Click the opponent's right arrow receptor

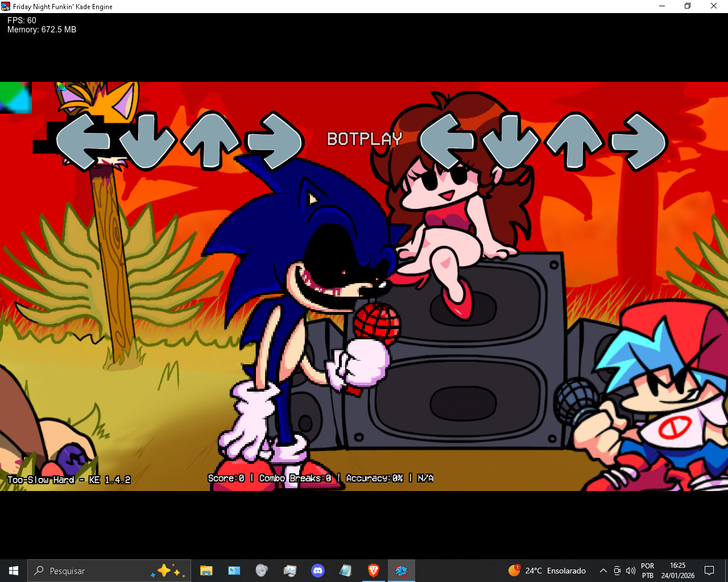[275, 140]
